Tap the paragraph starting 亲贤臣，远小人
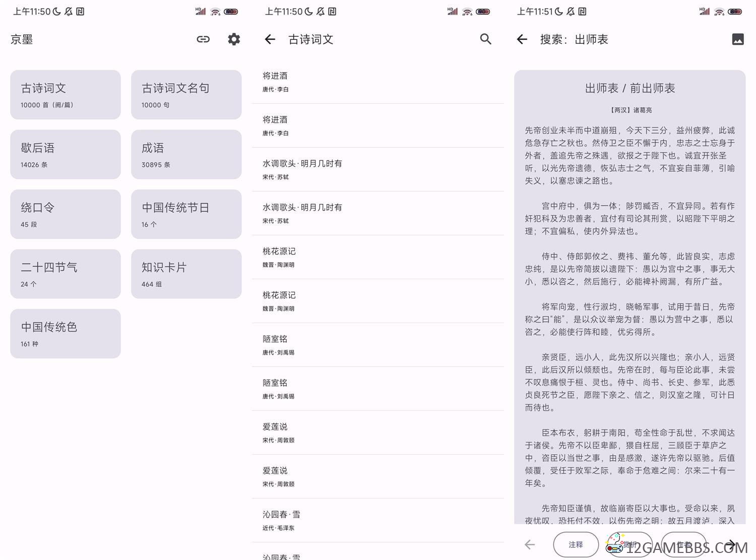The width and height of the screenshot is (756, 560). point(630,382)
